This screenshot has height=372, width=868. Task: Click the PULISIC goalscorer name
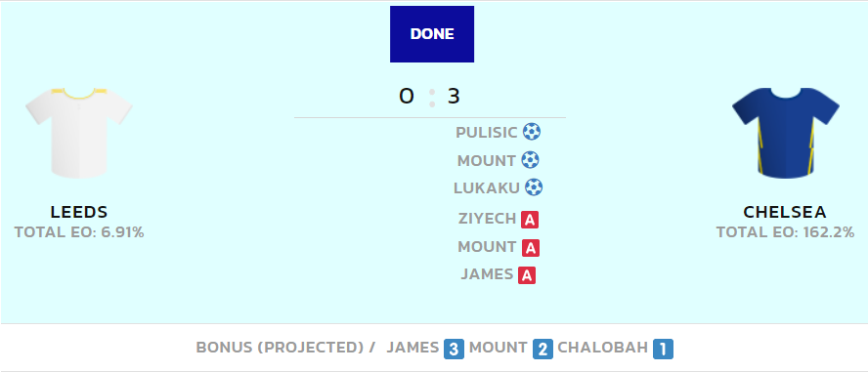click(487, 133)
